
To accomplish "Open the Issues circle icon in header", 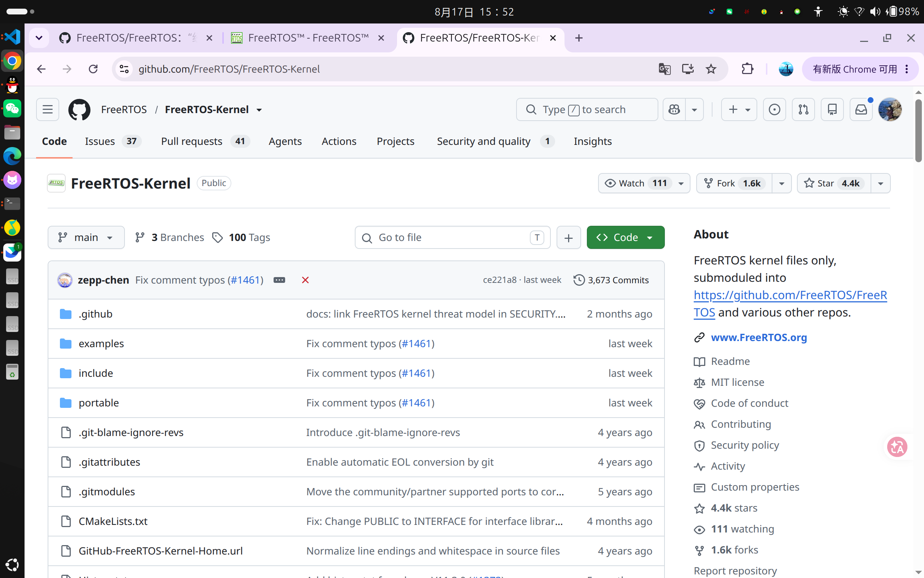I will click(774, 110).
